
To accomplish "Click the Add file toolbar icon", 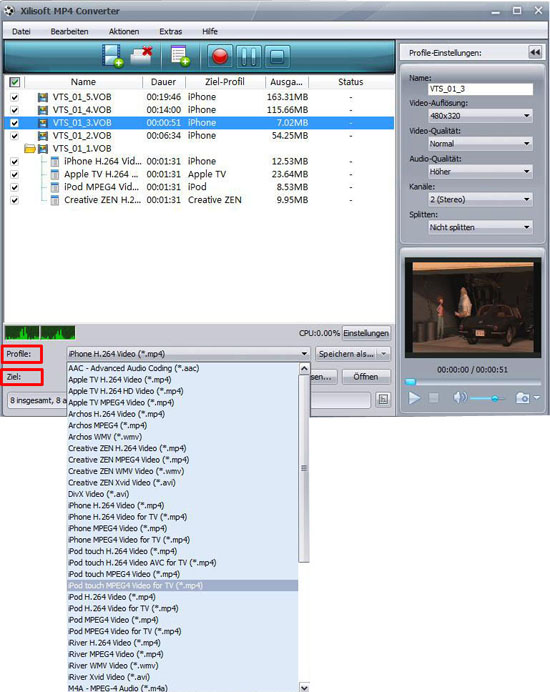I will pyautogui.click(x=112, y=56).
